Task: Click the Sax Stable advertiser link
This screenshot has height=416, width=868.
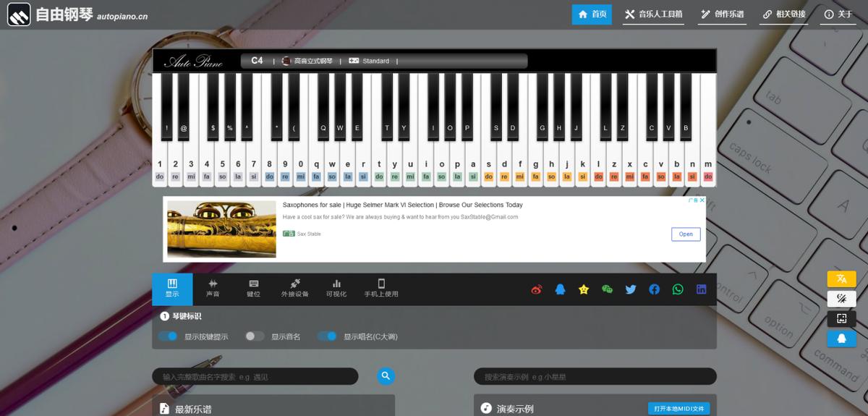Action: (309, 234)
